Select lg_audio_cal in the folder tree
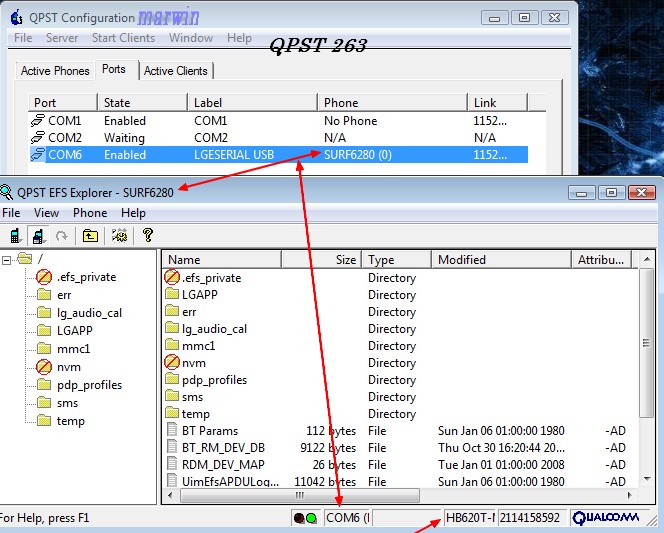Screen dimensions: 664x533 (89, 313)
